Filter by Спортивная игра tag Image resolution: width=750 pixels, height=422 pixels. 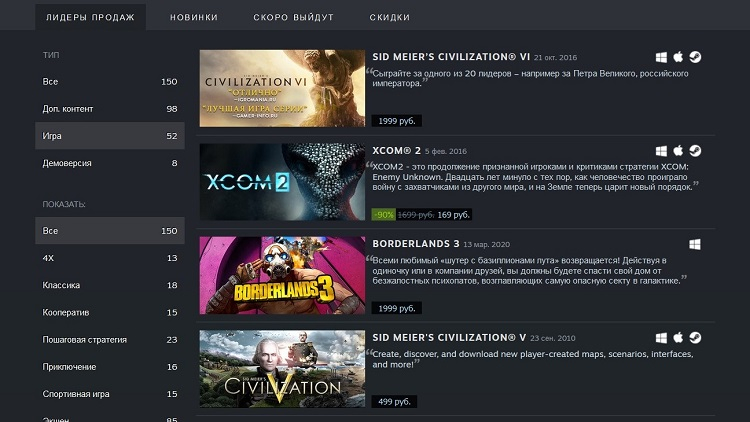(110, 394)
